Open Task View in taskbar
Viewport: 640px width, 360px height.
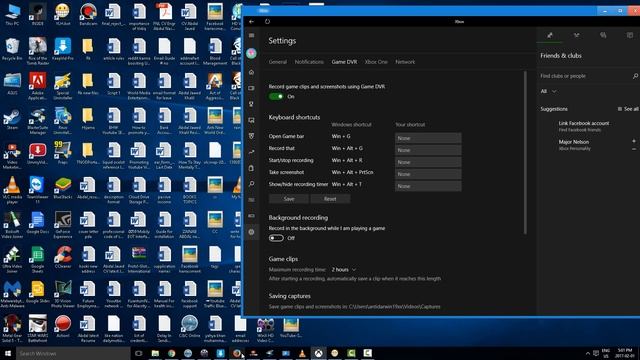tap(138, 353)
